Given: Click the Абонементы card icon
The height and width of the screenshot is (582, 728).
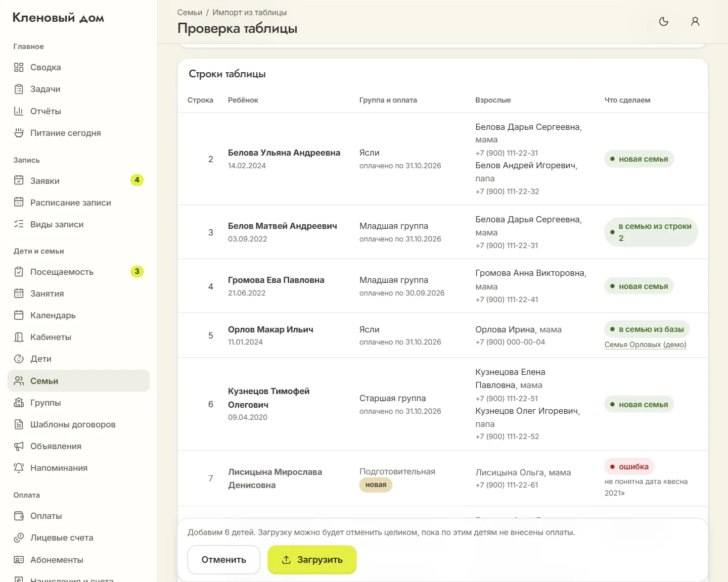Looking at the screenshot, I should [x=19, y=560].
